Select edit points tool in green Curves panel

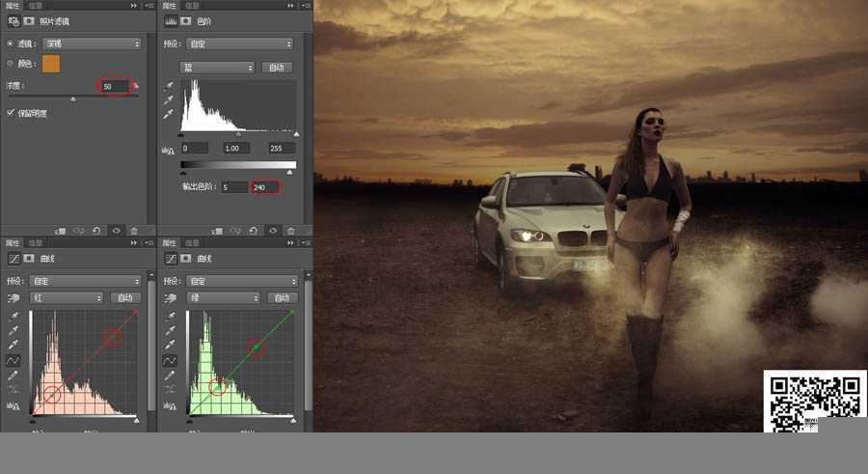[x=170, y=360]
